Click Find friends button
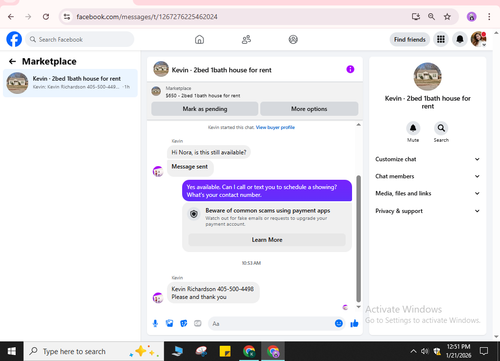This screenshot has height=361, width=500. coord(410,39)
